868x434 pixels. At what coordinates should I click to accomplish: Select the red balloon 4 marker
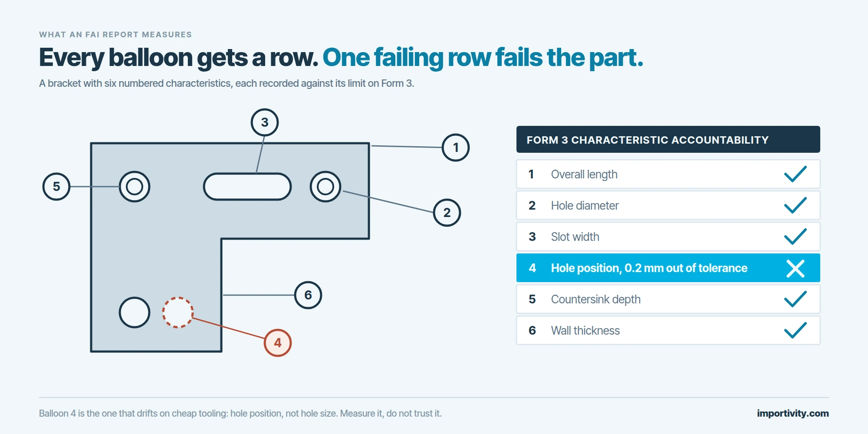(x=278, y=343)
